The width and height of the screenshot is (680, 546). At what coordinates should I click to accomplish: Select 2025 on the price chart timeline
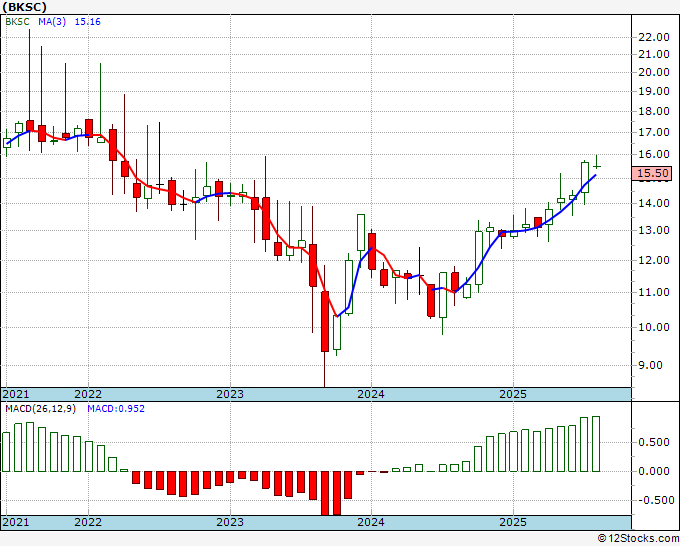point(513,394)
